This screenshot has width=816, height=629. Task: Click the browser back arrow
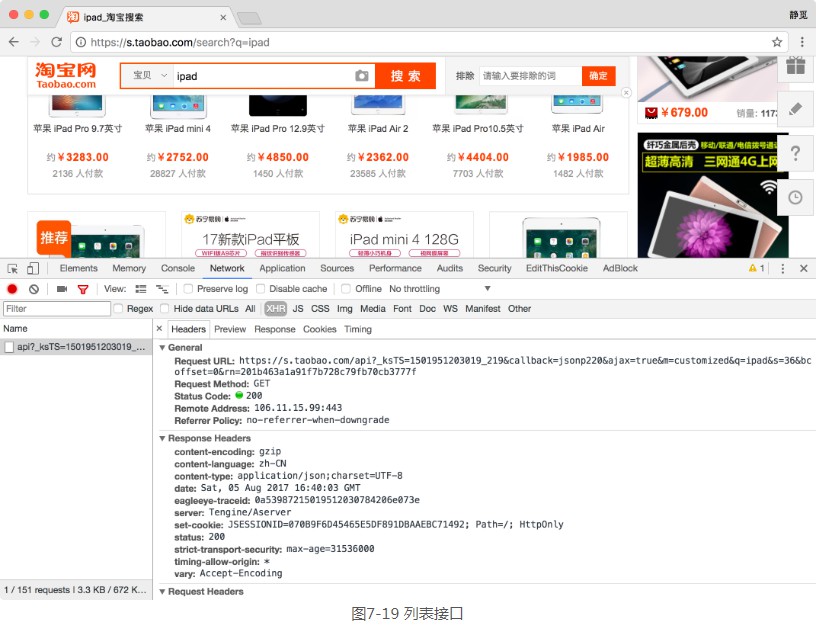(x=14, y=42)
